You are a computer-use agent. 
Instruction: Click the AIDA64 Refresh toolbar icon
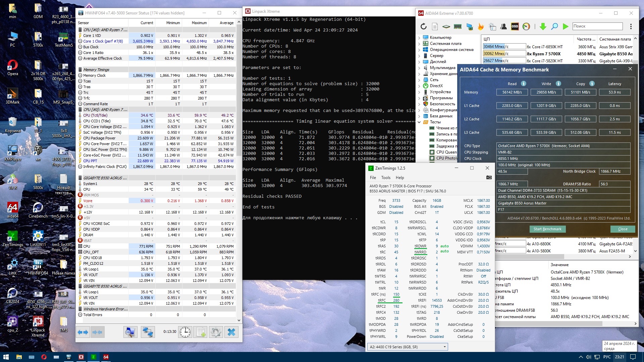click(424, 26)
